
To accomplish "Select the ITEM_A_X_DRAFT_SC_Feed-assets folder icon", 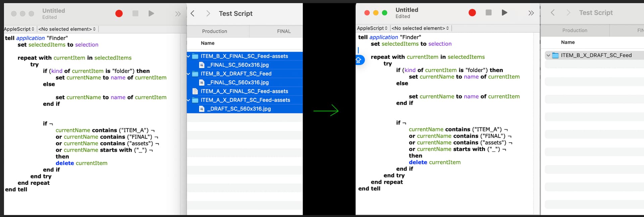I will tap(195, 100).
